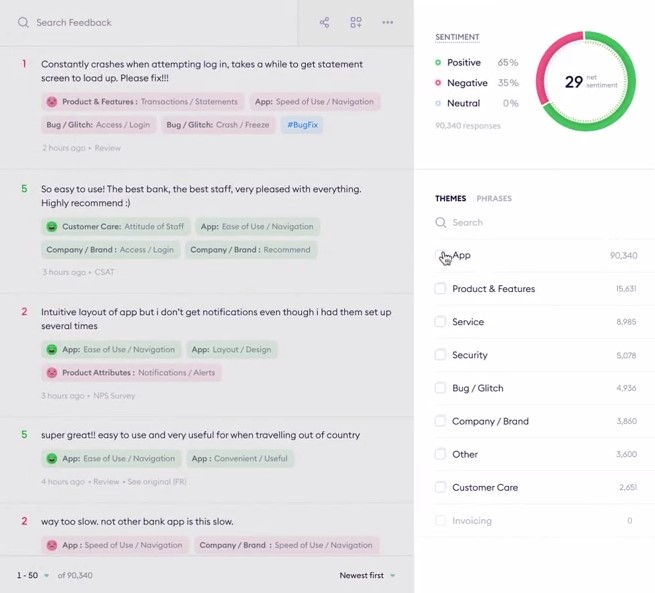655x593 pixels.
Task: Select the Themes tab
Action: click(450, 198)
